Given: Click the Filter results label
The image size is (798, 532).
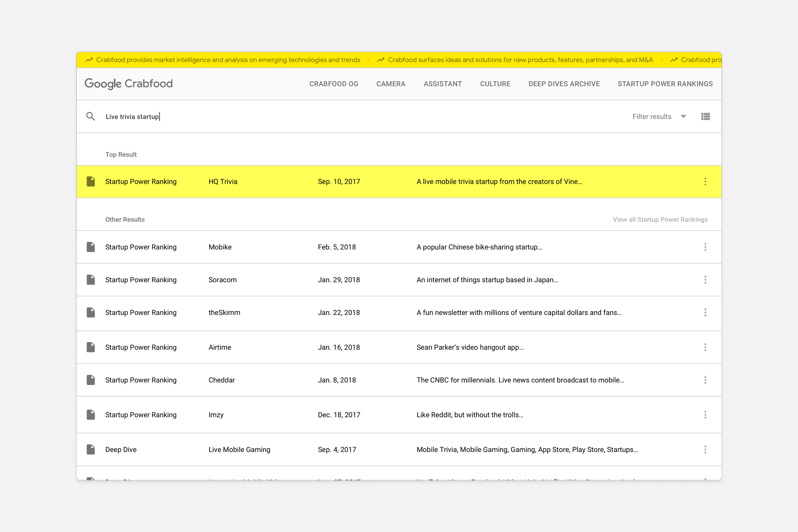Looking at the screenshot, I should (x=651, y=116).
